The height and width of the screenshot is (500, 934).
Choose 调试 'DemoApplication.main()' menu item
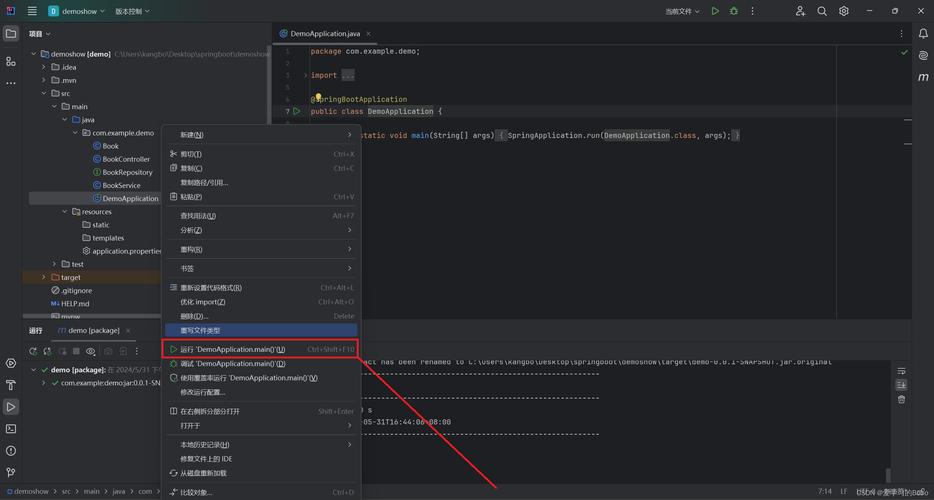tap(261, 364)
